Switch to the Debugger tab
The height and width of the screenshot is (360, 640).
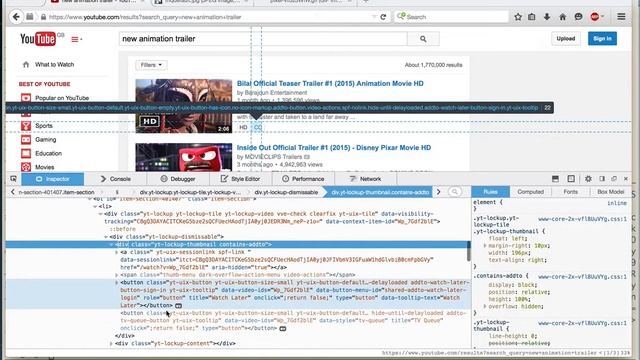point(178,179)
